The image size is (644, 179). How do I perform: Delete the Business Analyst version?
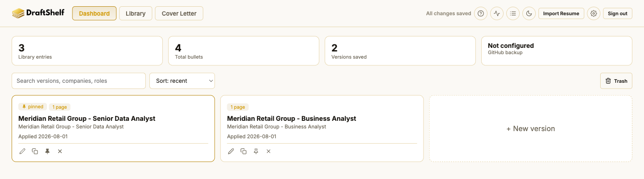click(269, 151)
